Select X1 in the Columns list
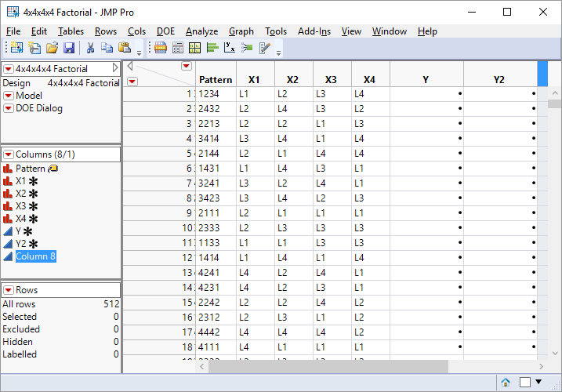The width and height of the screenshot is (562, 392). 20,181
